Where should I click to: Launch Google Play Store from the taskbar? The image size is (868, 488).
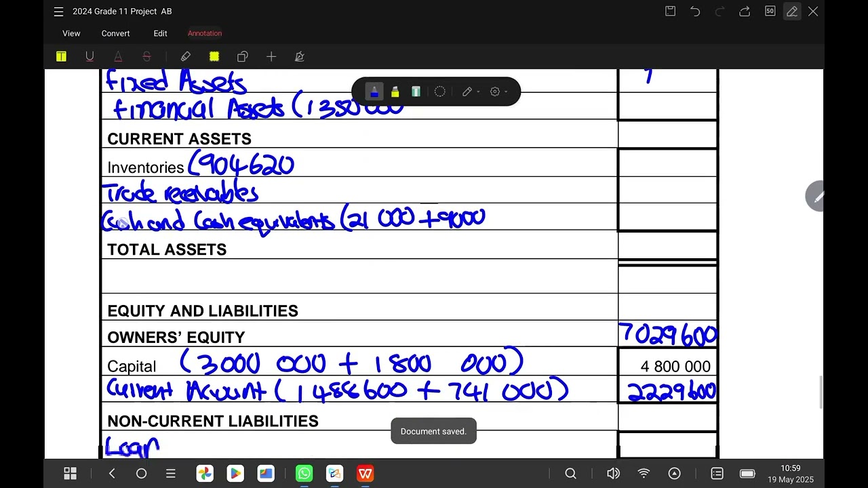[x=235, y=473]
